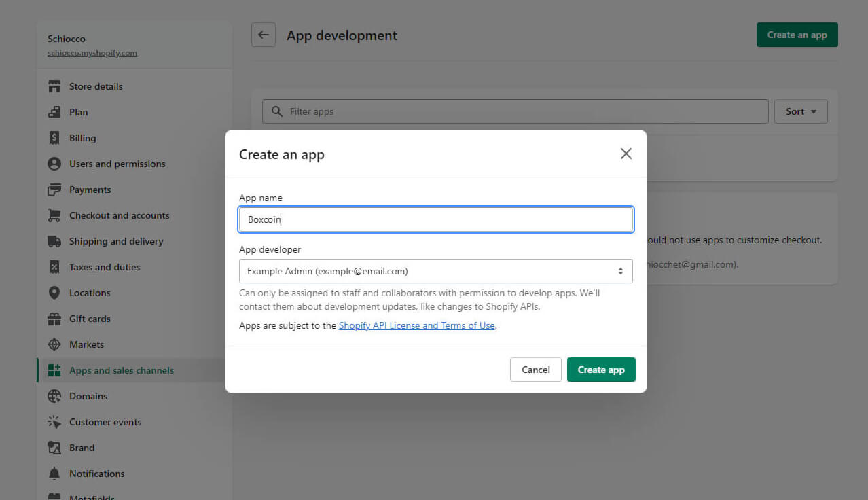Image resolution: width=868 pixels, height=500 pixels.
Task: Click the back arrow beside App development
Action: coord(264,35)
